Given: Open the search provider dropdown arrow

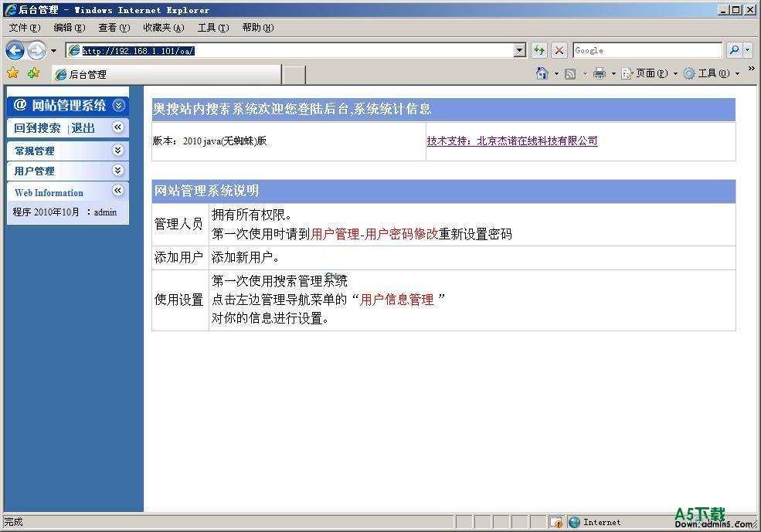Looking at the screenshot, I should point(747,50).
